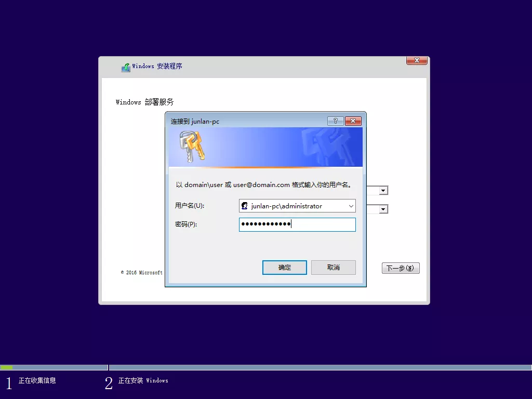Screen dimensions: 532x399
Task: Select step 2 正在安装 Windows label
Action: (x=143, y=381)
